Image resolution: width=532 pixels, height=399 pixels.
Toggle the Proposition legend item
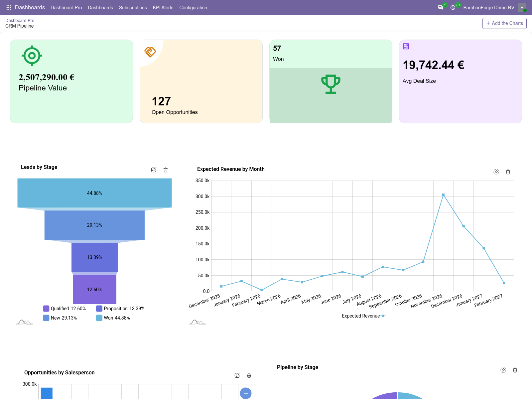click(120, 309)
